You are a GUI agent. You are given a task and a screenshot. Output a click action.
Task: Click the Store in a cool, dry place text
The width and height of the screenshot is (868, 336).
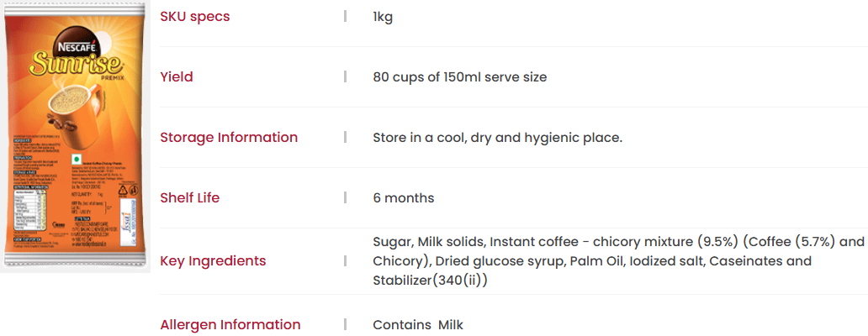(498, 137)
